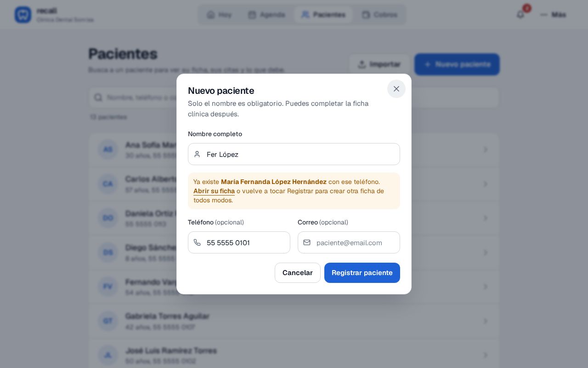The width and height of the screenshot is (588, 368).
Task: Close the Nuevo paciente dialog with X
Action: [x=396, y=89]
